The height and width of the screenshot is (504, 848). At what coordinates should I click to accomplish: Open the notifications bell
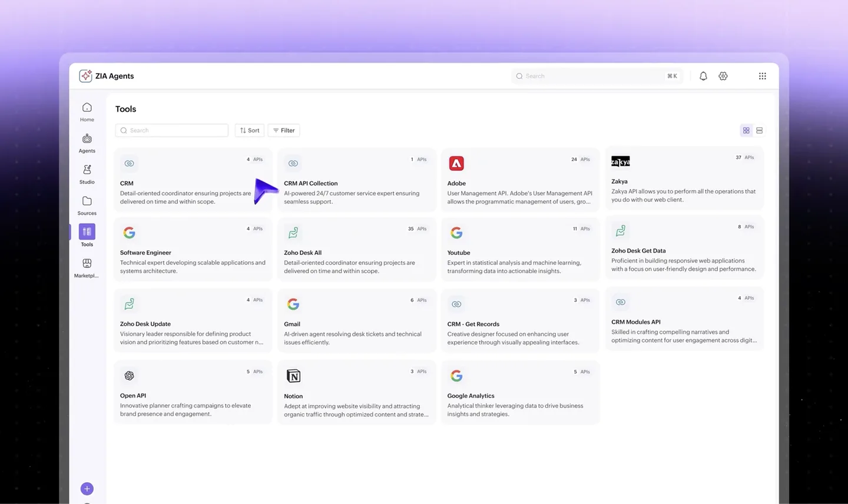click(x=703, y=76)
